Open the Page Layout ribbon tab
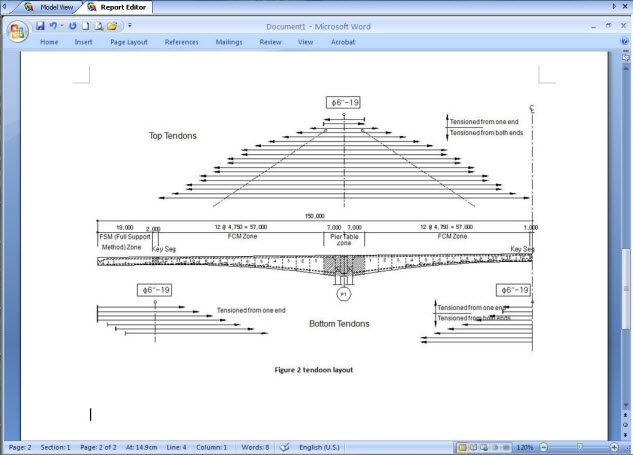 pos(129,42)
